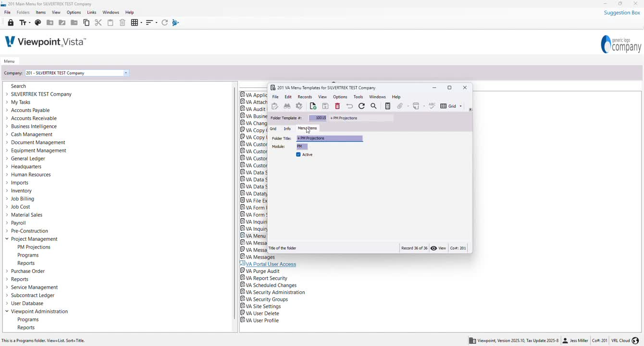Click the binoculars find icon
Image resolution: width=644 pixels, height=346 pixels.
(287, 106)
